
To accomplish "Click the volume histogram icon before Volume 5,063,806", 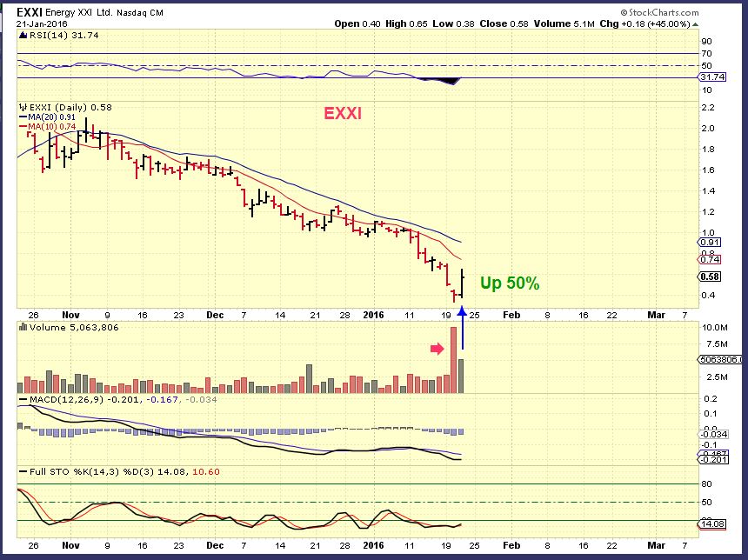I will coord(23,327).
